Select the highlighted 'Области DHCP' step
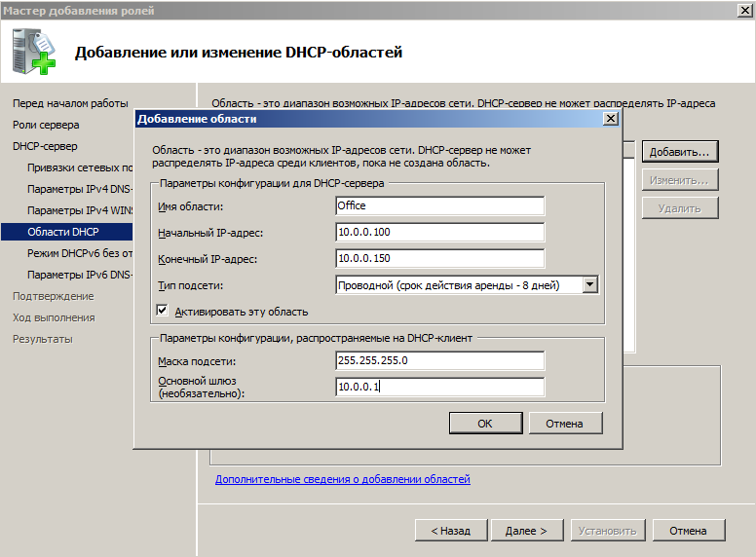 [x=67, y=232]
